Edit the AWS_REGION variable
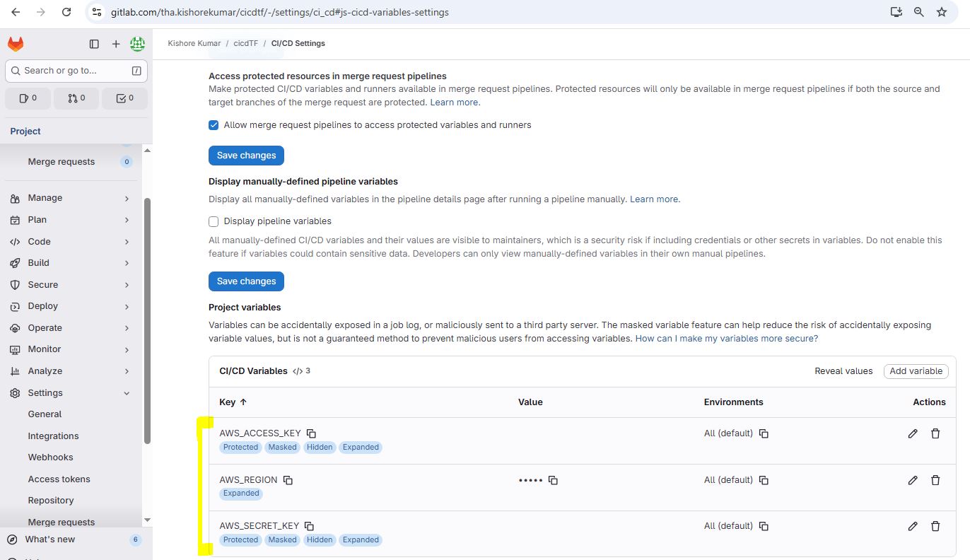 [913, 480]
